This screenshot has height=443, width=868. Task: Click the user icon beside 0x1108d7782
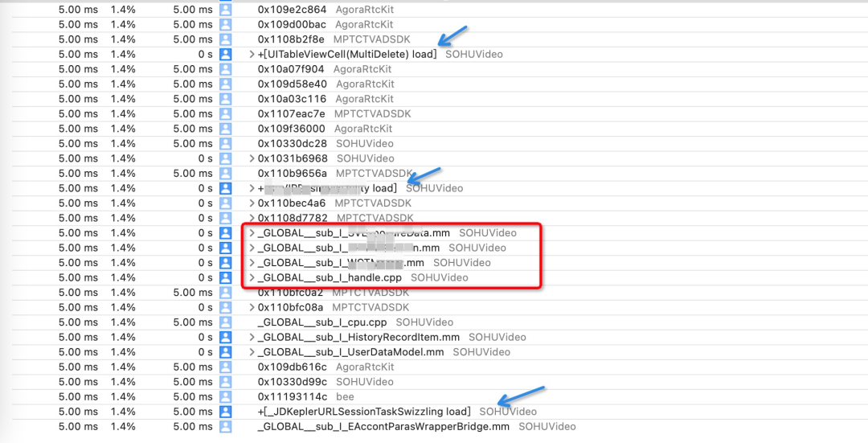pos(225,218)
